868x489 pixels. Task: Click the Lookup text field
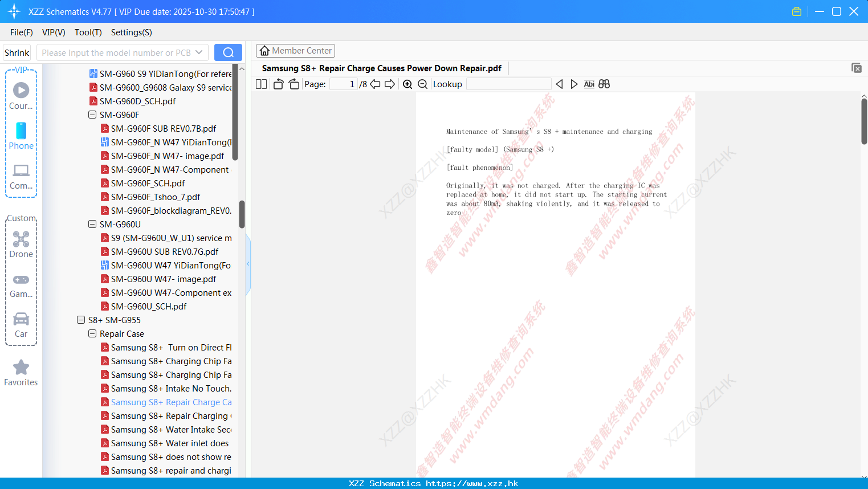508,84
